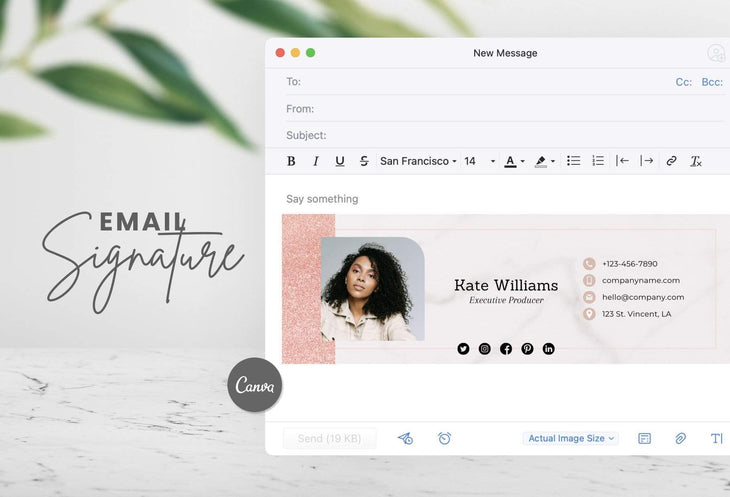
Task: Expand the font size 14 dropdown
Action: click(480, 161)
